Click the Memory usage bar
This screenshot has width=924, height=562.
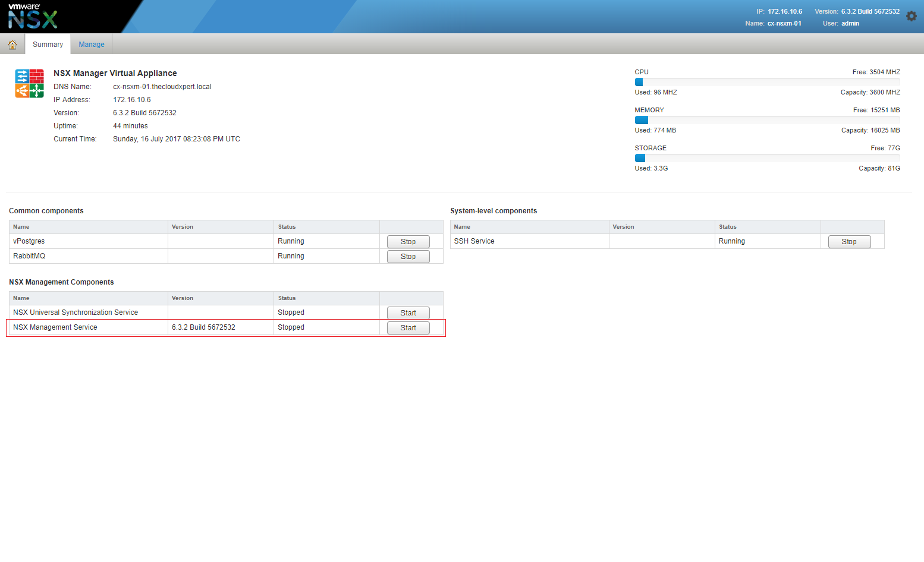click(x=767, y=120)
